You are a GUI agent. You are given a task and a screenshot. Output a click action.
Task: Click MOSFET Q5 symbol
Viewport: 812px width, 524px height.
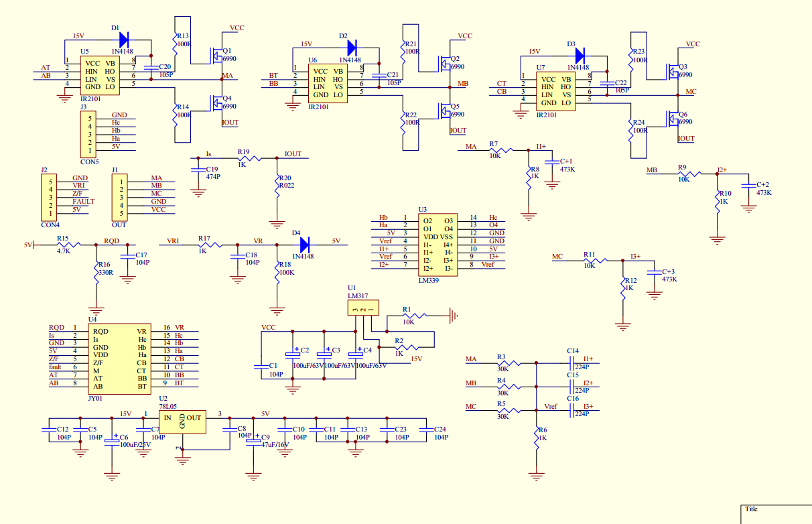click(446, 111)
